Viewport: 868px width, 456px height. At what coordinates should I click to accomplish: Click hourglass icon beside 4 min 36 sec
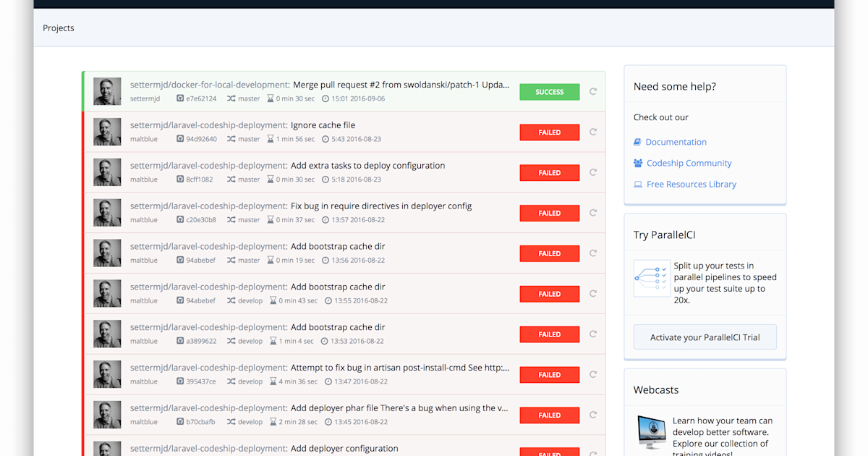(x=273, y=381)
